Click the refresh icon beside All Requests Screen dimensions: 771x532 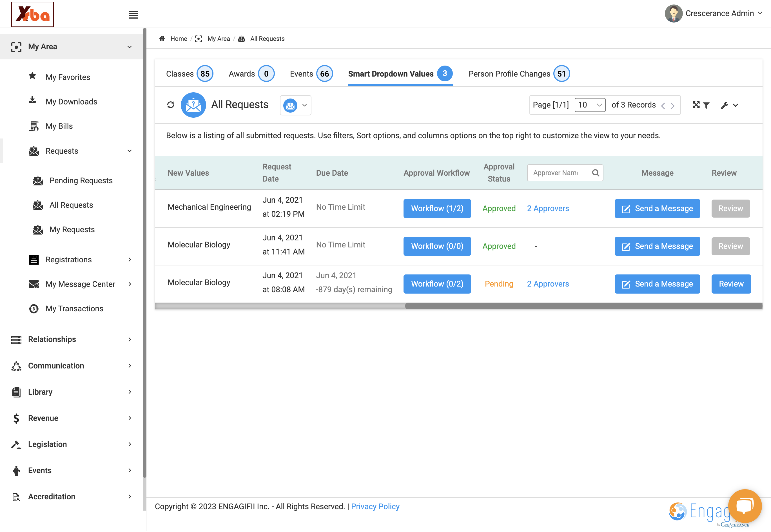(x=170, y=105)
